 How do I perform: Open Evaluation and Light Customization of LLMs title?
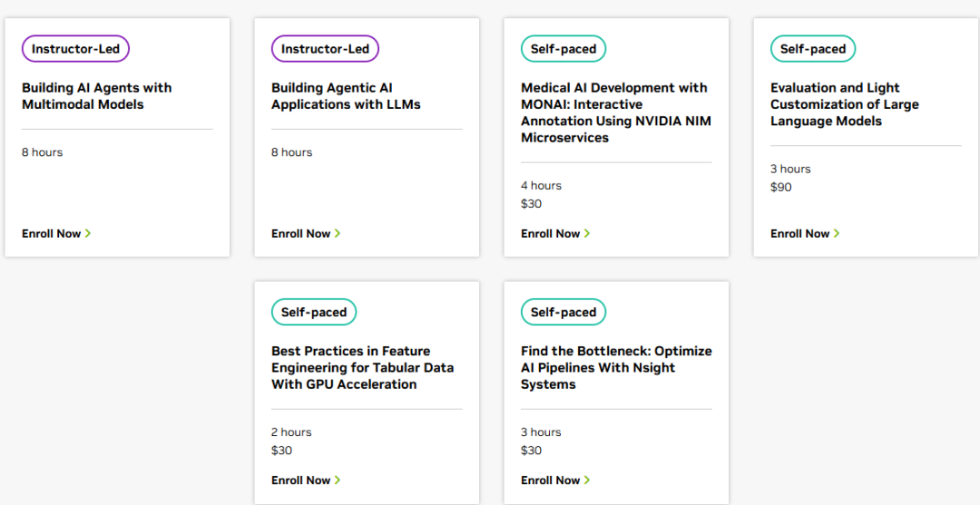pyautogui.click(x=844, y=104)
